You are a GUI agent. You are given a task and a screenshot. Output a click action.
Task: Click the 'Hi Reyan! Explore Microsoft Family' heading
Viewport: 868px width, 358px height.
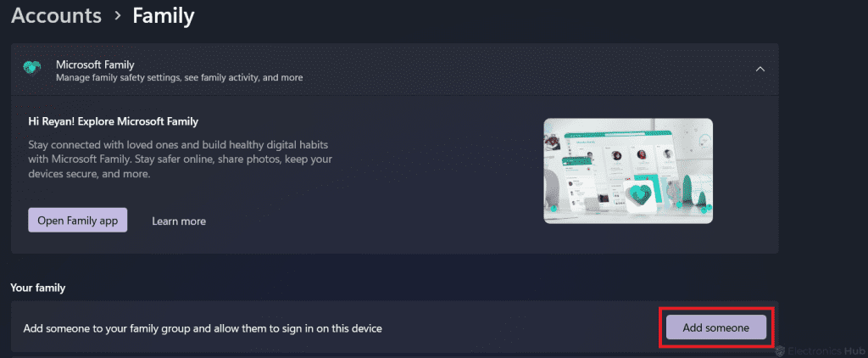(x=113, y=121)
